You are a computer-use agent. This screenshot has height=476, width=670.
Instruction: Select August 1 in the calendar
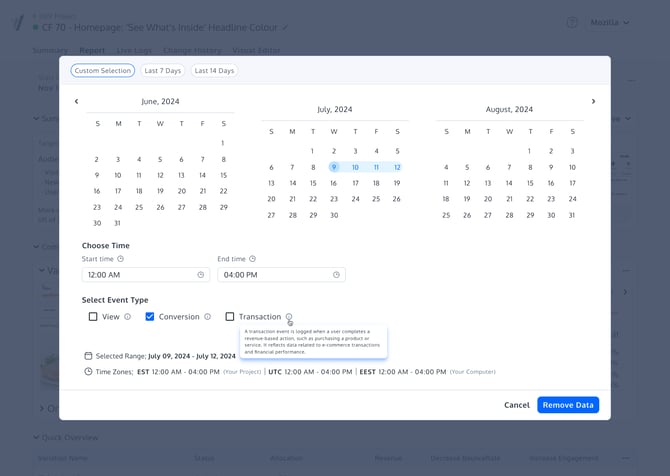click(529, 151)
